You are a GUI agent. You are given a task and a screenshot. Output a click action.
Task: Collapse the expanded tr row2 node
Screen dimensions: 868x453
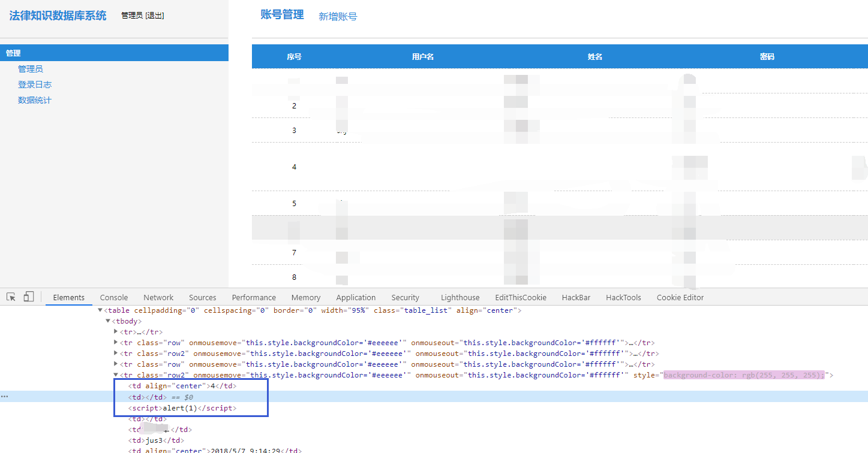click(x=116, y=375)
